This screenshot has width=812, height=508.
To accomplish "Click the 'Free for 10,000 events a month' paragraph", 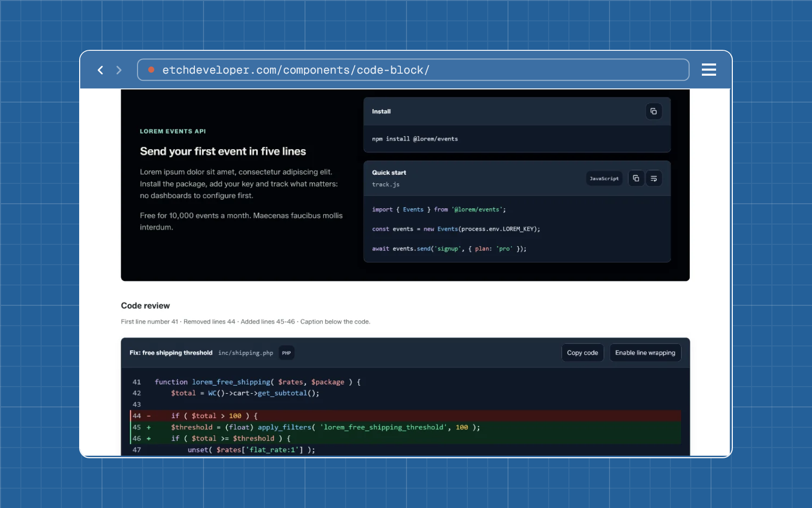I will (241, 221).
